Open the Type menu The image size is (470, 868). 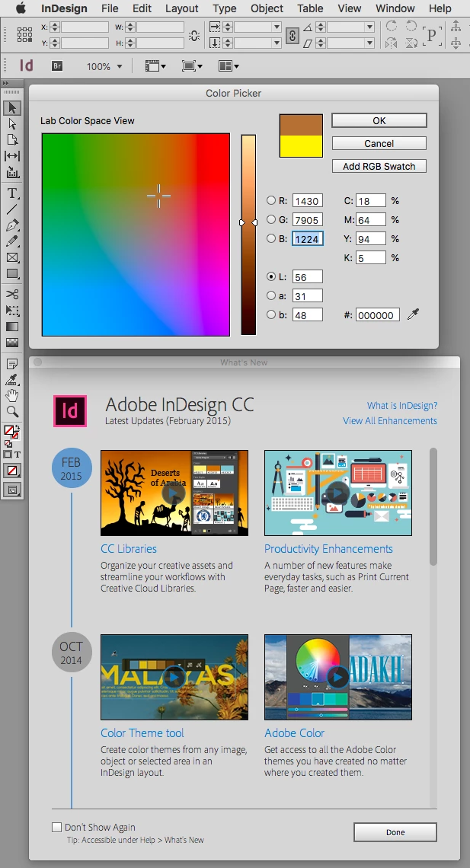tap(224, 8)
